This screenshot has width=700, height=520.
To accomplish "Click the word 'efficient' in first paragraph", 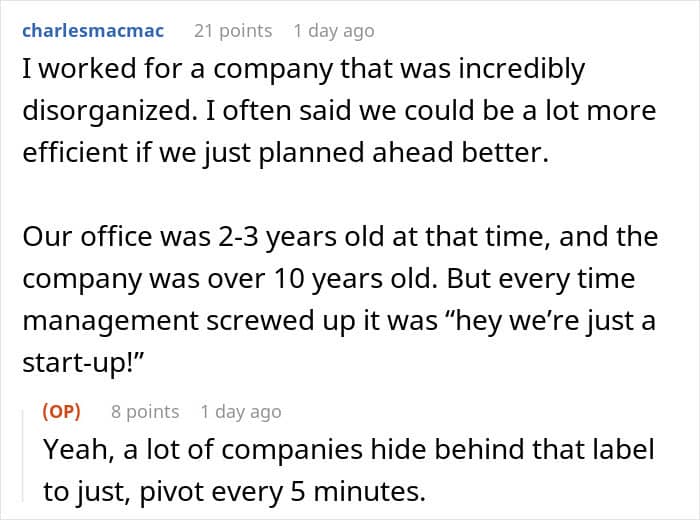I will (x=75, y=152).
